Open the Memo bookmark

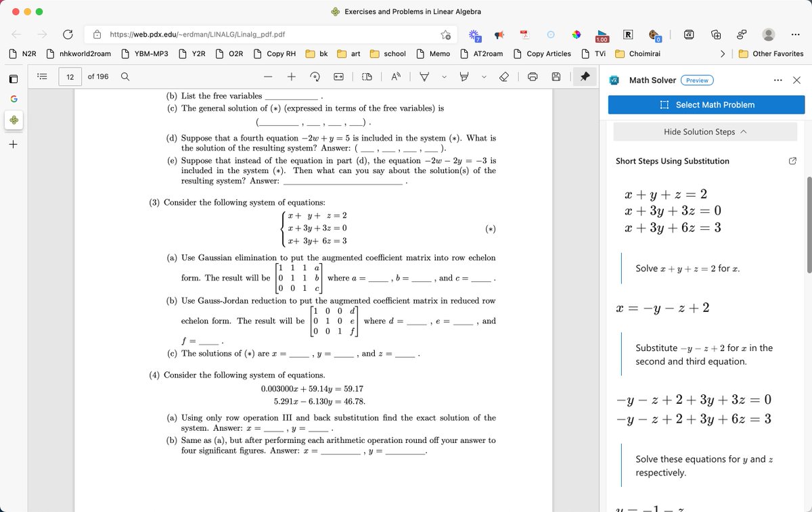pos(433,53)
